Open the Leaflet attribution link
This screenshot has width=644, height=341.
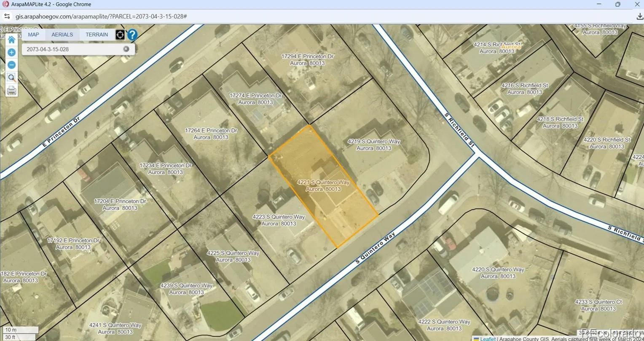click(x=488, y=338)
